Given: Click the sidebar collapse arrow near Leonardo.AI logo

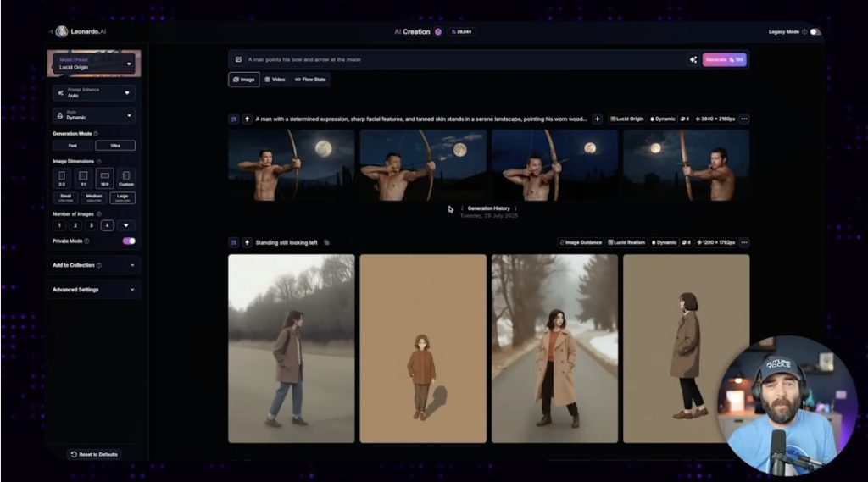Looking at the screenshot, I should coord(50,32).
